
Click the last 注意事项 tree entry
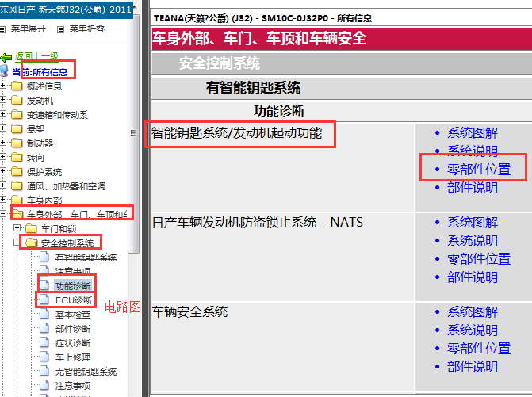(73, 386)
